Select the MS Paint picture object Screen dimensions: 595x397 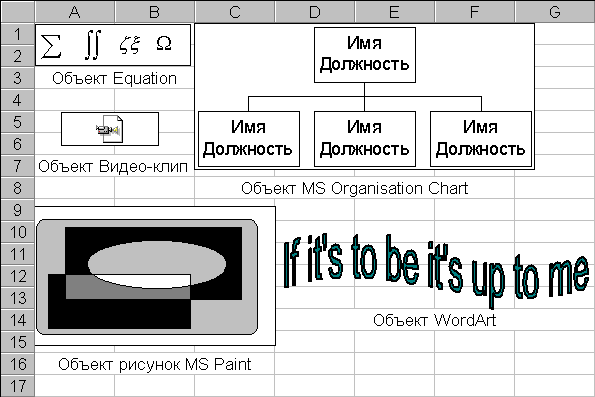click(155, 276)
